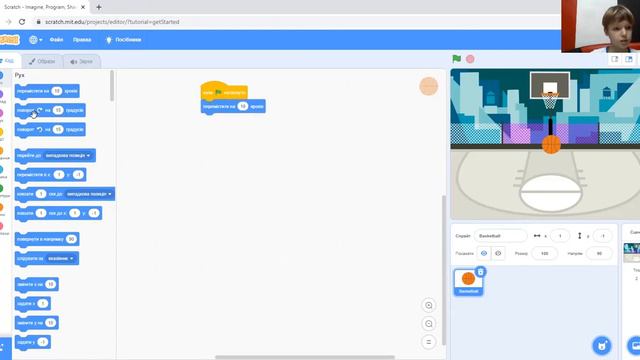Open glide block random position dropdown

[x=89, y=194]
